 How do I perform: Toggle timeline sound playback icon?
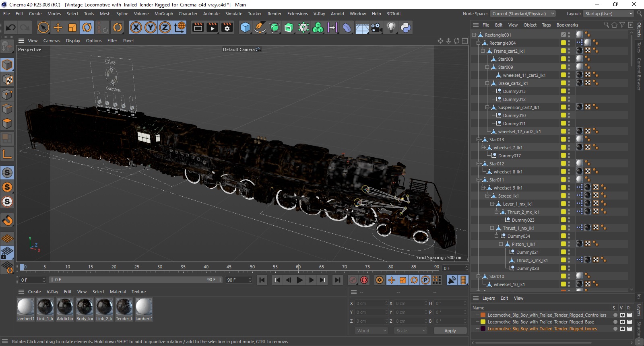(x=452, y=280)
